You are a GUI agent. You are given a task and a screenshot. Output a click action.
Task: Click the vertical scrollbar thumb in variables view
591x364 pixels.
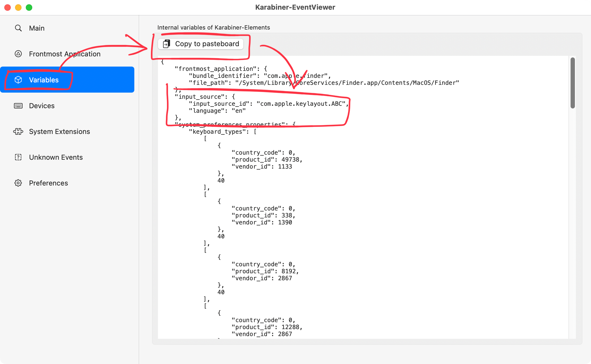click(573, 83)
